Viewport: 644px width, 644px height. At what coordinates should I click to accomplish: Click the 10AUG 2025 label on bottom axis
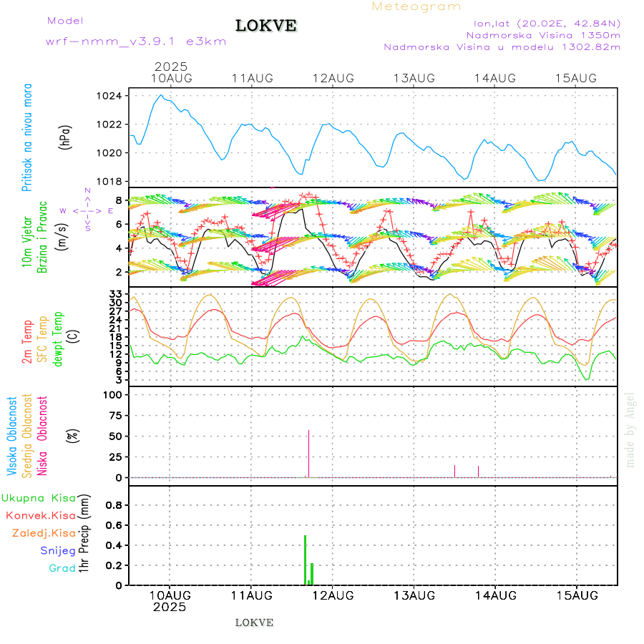(x=170, y=600)
